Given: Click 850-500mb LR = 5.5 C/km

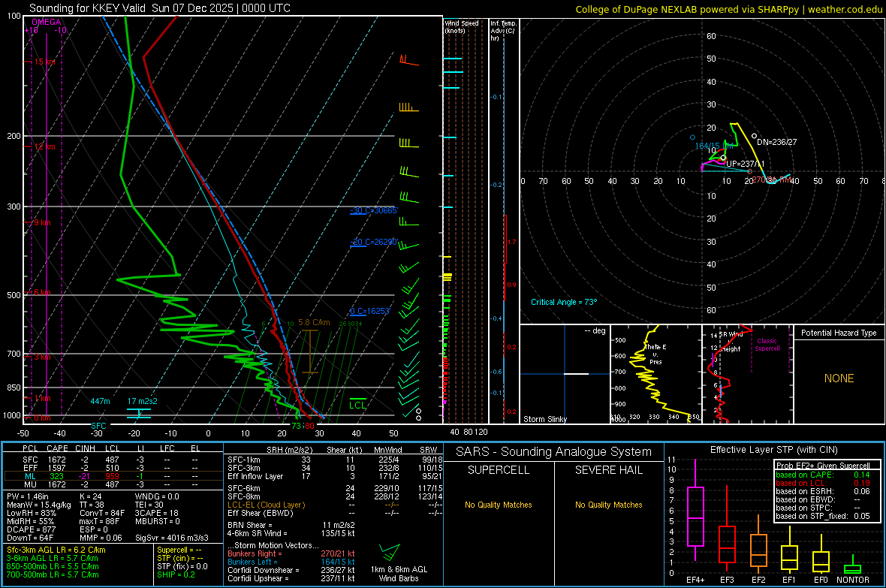Looking at the screenshot, I should (53, 566).
